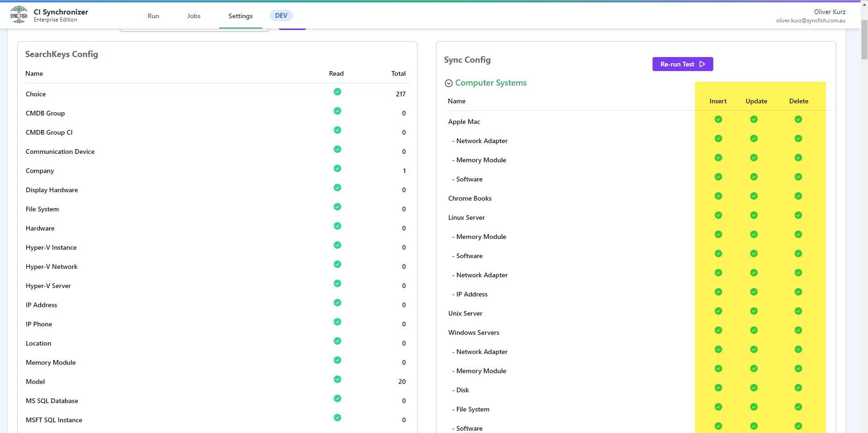Click the IP Address row Update checkmark in Sync Config
Screen dimensions: 868x433
[x=754, y=292]
